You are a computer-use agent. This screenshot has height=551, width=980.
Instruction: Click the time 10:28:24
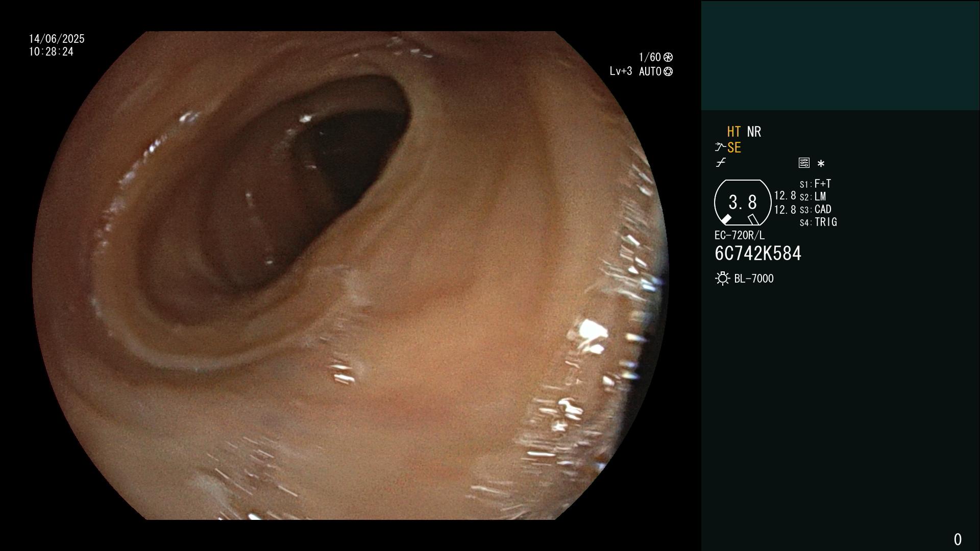pyautogui.click(x=51, y=52)
